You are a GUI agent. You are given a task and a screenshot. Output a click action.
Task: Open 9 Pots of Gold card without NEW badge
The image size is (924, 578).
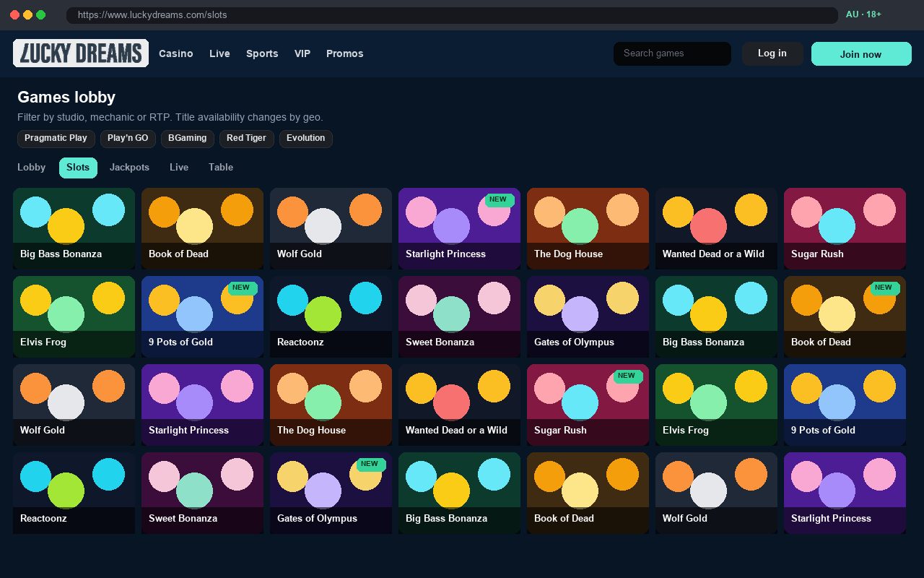(845, 405)
